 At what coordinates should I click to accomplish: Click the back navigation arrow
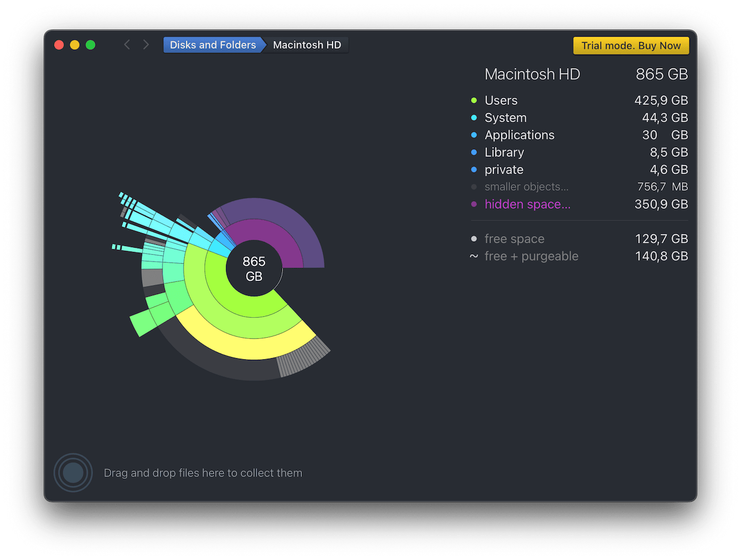(127, 44)
